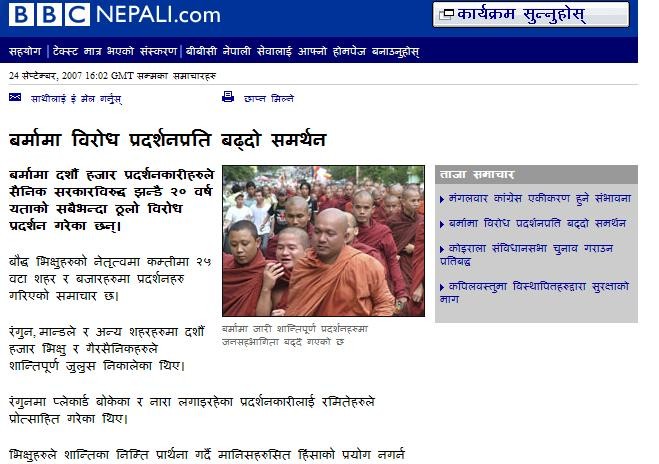Click arrow bullet before कोइराला संविधानसभा headline
This screenshot has width=659, height=464.
click(442, 250)
